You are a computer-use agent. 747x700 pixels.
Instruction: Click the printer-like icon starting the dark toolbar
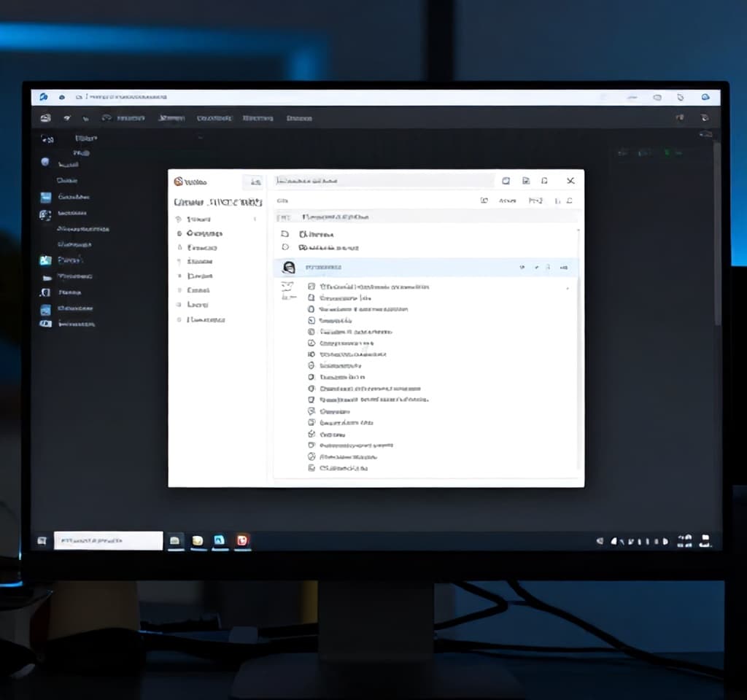click(46, 117)
